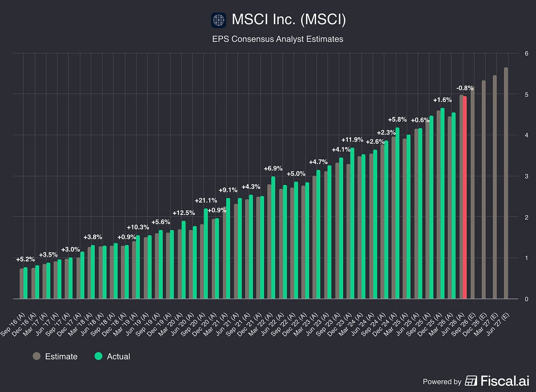This screenshot has width=536, height=392.
Task: Click the green Actual legend circle
Action: pos(98,356)
